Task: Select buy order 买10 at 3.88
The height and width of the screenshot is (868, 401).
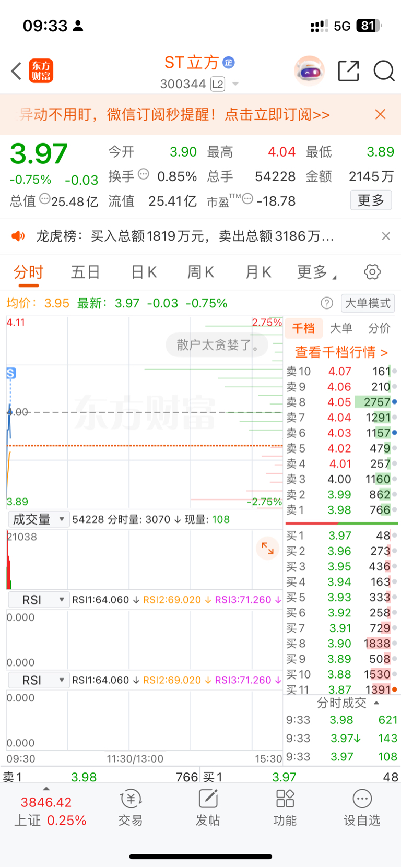Action: point(341,674)
